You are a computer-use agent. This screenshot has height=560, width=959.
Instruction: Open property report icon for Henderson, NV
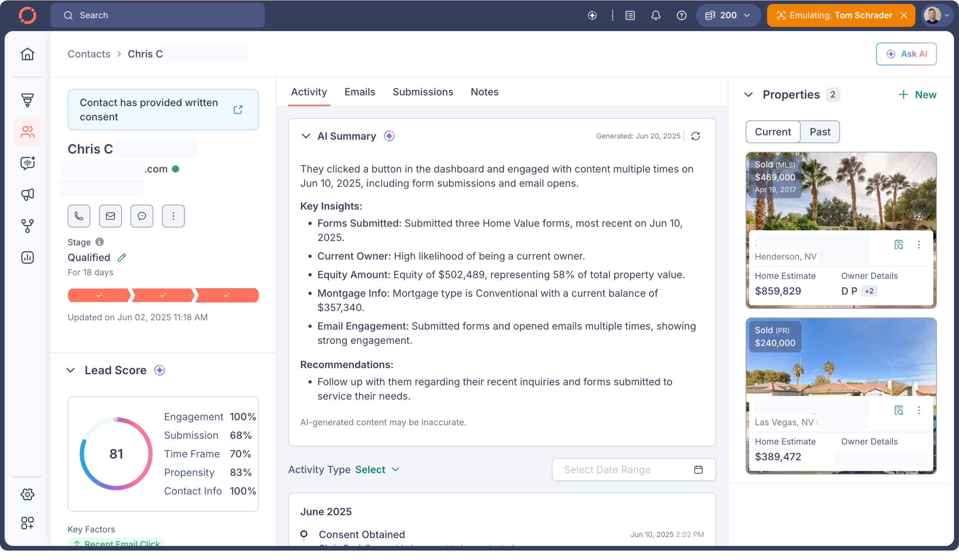tap(899, 245)
